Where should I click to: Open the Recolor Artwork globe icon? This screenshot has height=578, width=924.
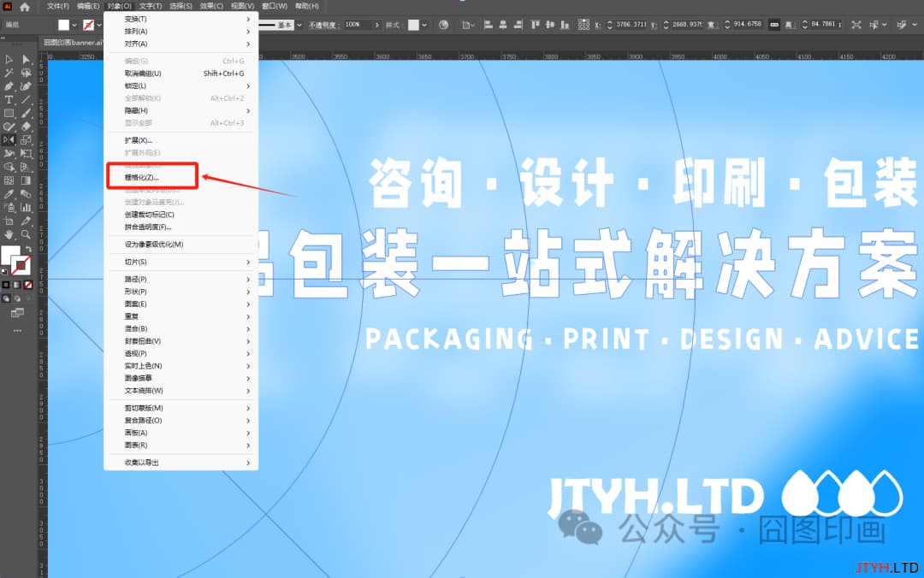[444, 25]
